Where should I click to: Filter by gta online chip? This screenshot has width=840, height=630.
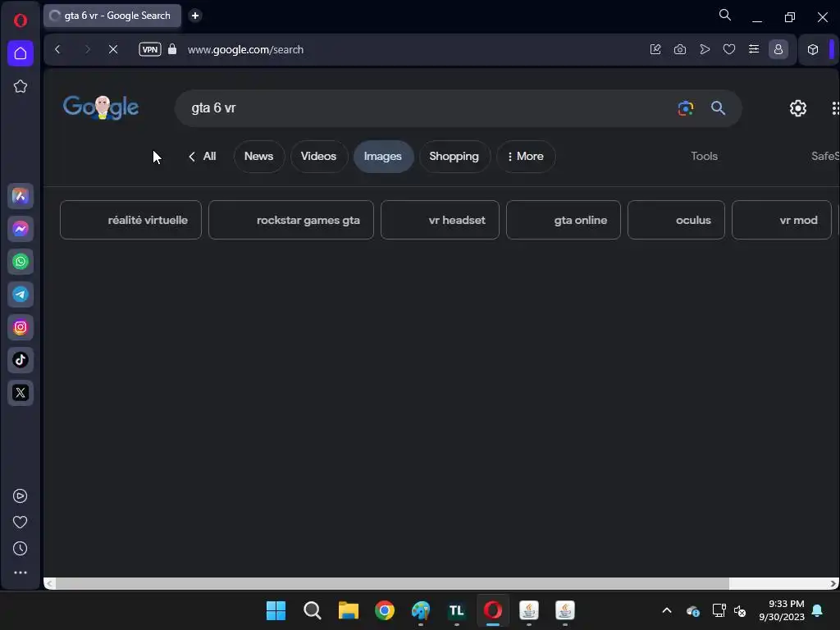[x=563, y=220]
